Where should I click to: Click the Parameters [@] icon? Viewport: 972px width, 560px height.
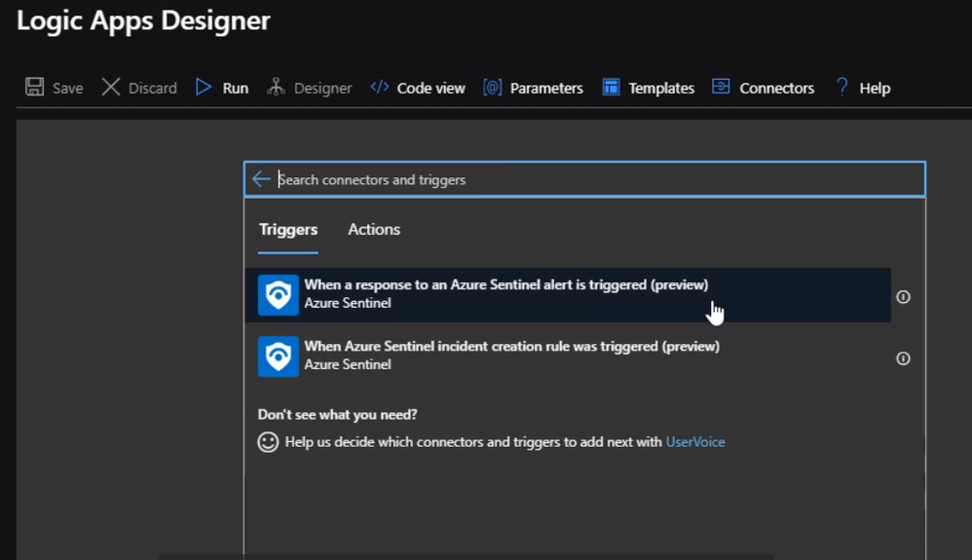493,88
